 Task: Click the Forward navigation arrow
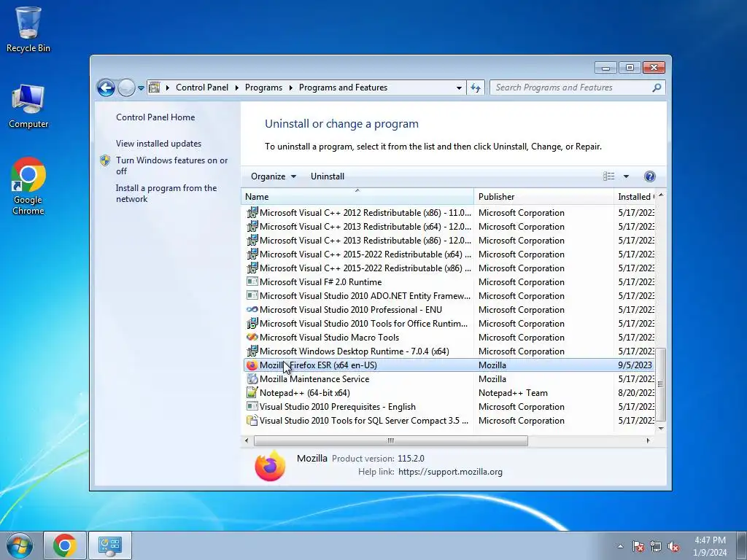point(126,87)
